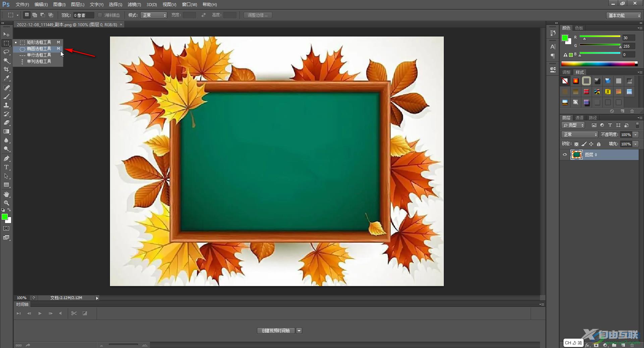Screen dimensions: 644x348
Task: Switch to the 通道 channels tab
Action: click(x=579, y=118)
